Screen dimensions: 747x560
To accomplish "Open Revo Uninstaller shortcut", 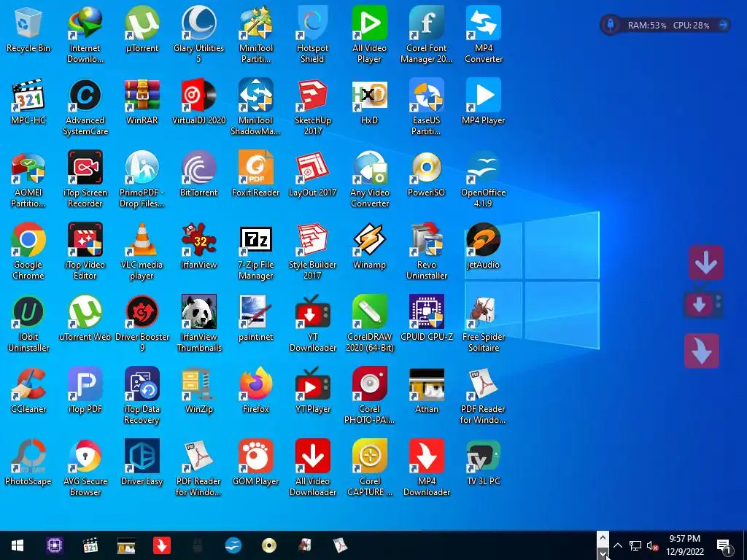I will (426, 252).
